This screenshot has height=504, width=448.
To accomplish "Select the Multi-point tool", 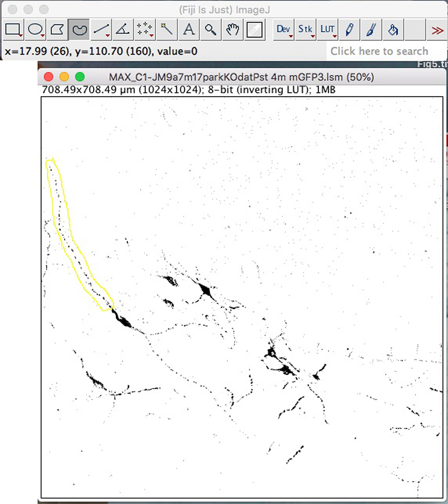I will 145,29.
